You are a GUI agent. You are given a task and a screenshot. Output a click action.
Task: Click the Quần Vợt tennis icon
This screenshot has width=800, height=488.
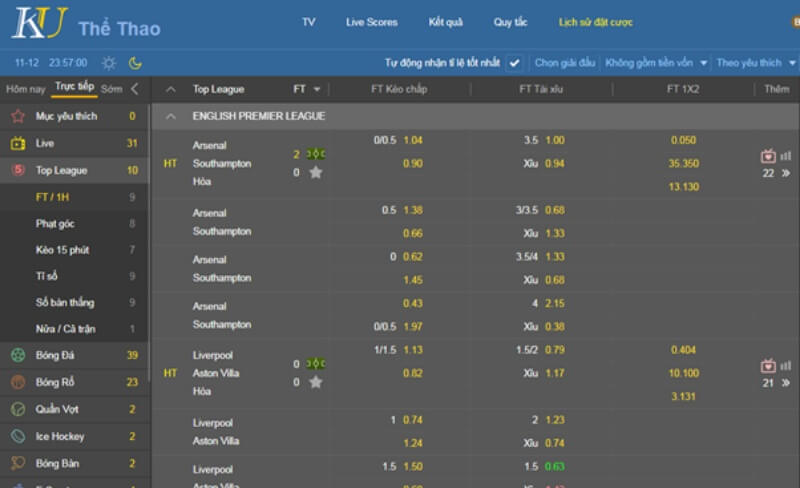click(18, 409)
